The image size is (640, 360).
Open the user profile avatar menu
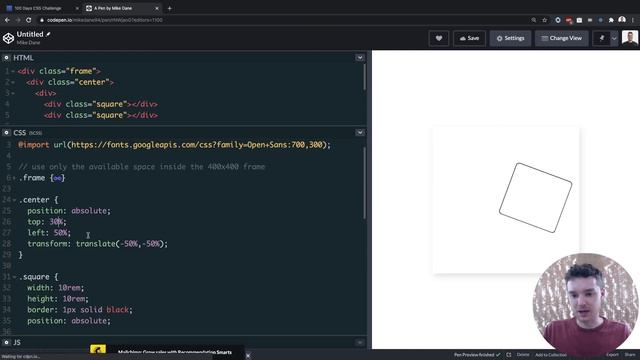(630, 38)
